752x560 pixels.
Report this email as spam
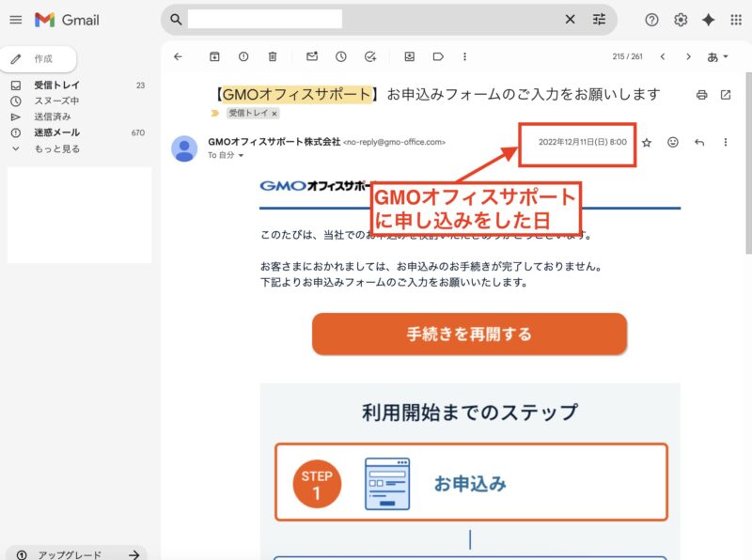[243, 56]
